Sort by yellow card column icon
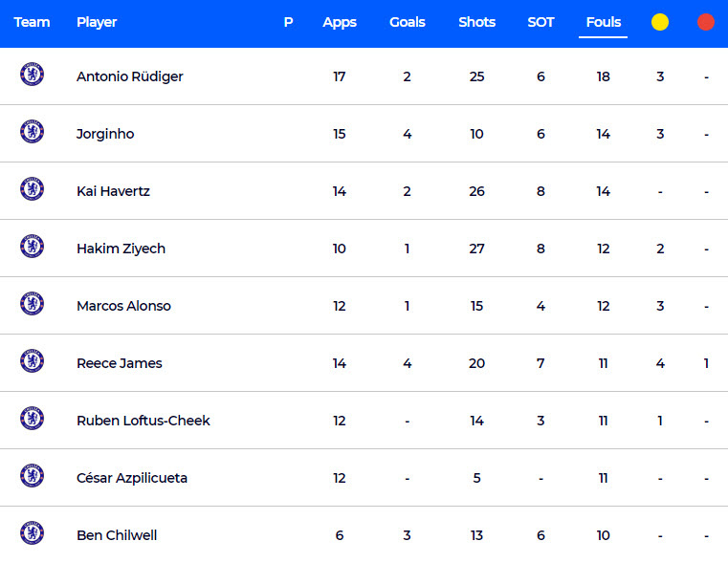The width and height of the screenshot is (728, 563). coord(660,22)
